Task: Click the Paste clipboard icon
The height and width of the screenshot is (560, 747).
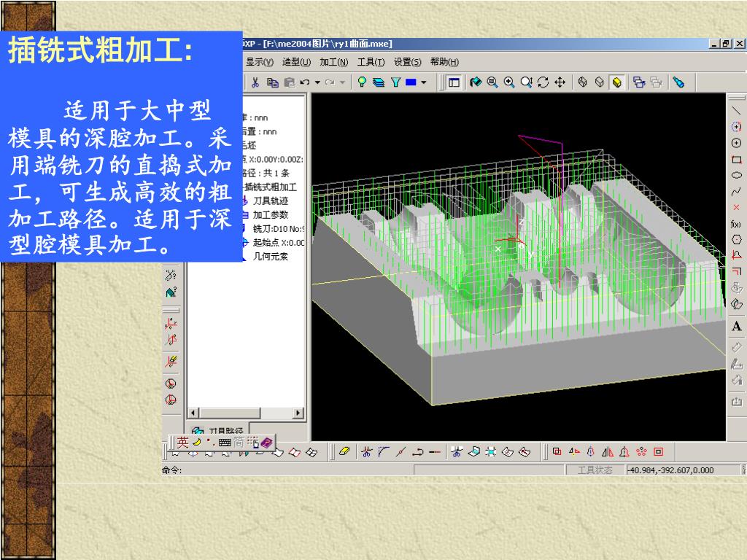Action: click(289, 82)
